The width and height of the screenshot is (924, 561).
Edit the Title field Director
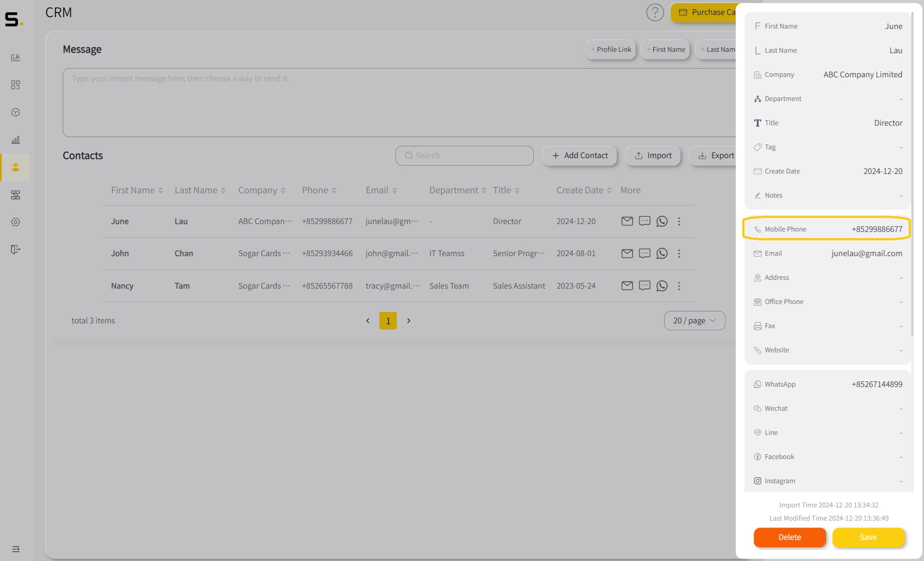(827, 123)
